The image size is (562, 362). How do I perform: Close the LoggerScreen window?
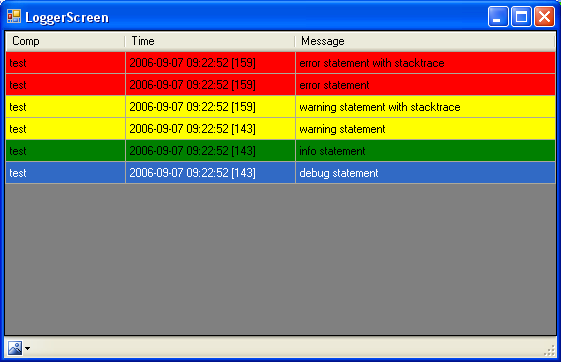(544, 16)
